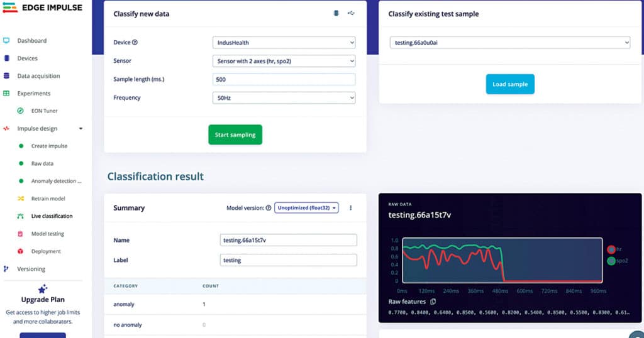644x338 pixels.
Task: Click the Versioning branch icon
Action: (x=6, y=269)
